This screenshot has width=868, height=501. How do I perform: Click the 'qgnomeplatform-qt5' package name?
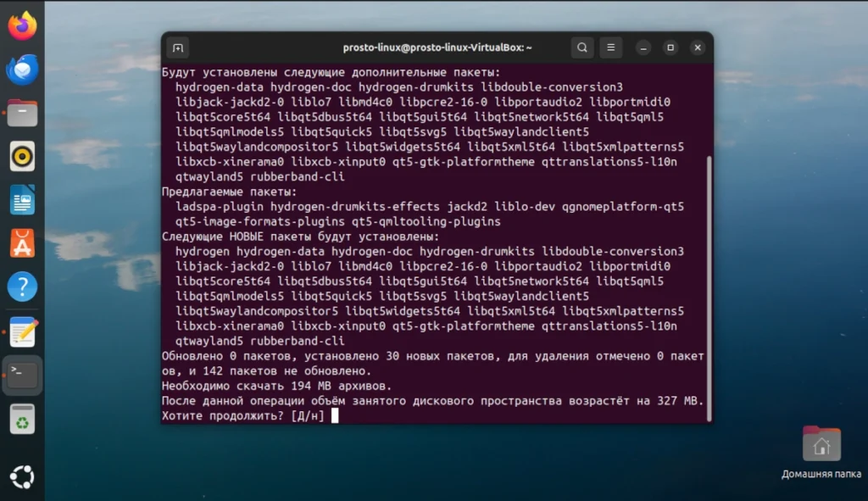(623, 207)
